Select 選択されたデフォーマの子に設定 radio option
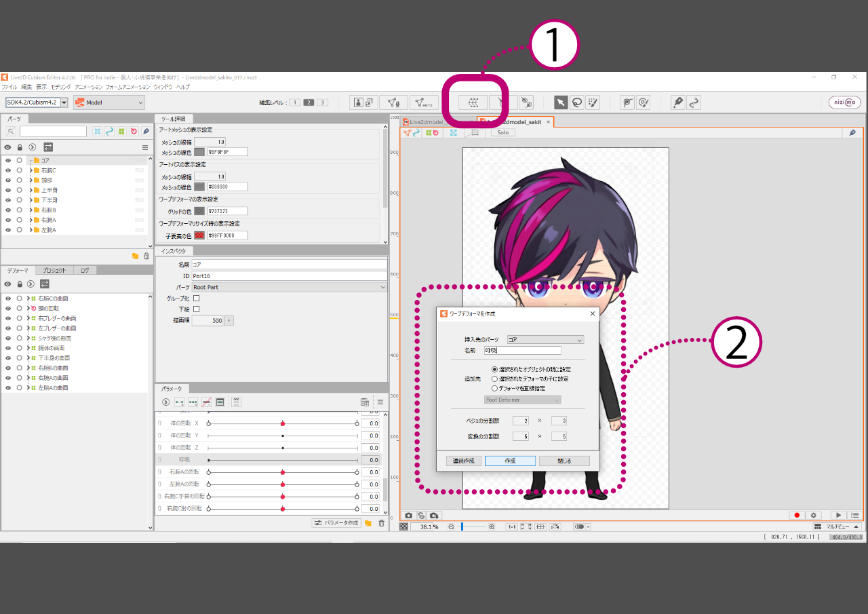The height and width of the screenshot is (614, 868). click(494, 379)
